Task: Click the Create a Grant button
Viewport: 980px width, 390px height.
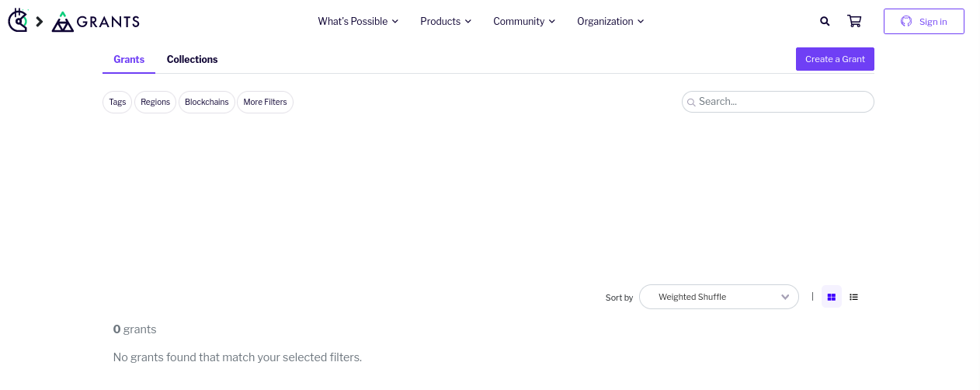Action: tap(835, 59)
